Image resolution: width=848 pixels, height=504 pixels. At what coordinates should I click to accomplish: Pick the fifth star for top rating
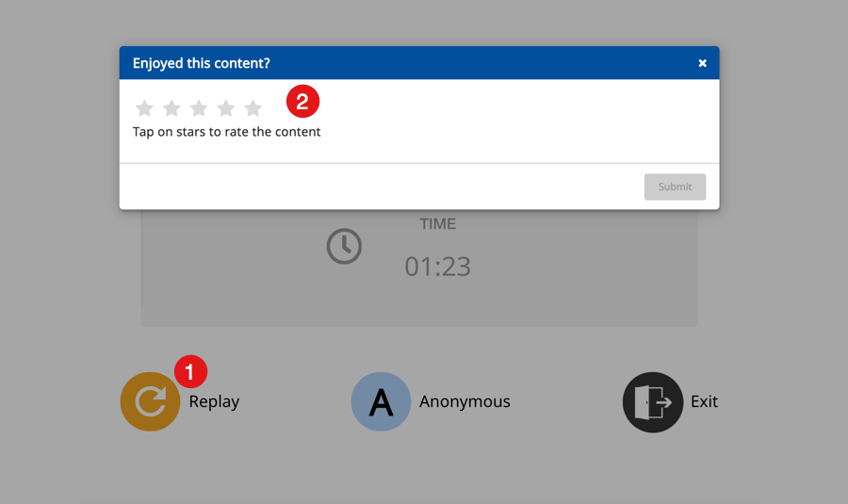click(253, 108)
